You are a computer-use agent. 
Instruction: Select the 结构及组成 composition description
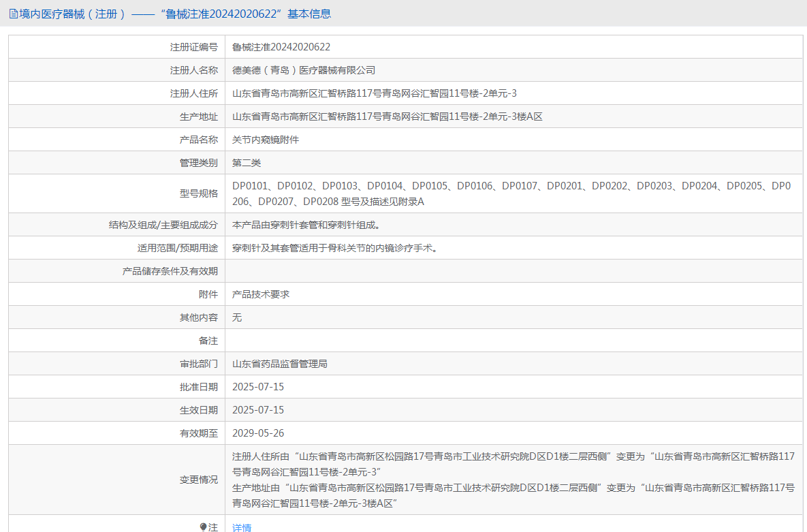pyautogui.click(x=306, y=225)
